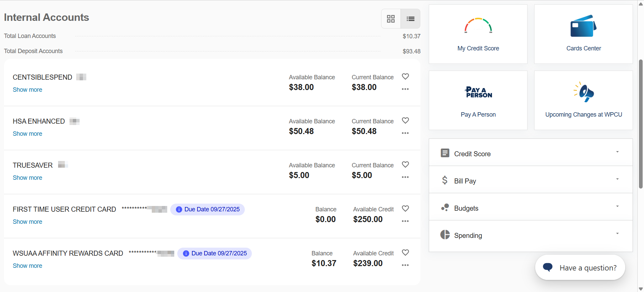Switch to grid view of accounts
Image resolution: width=644 pixels, height=292 pixels.
click(391, 19)
